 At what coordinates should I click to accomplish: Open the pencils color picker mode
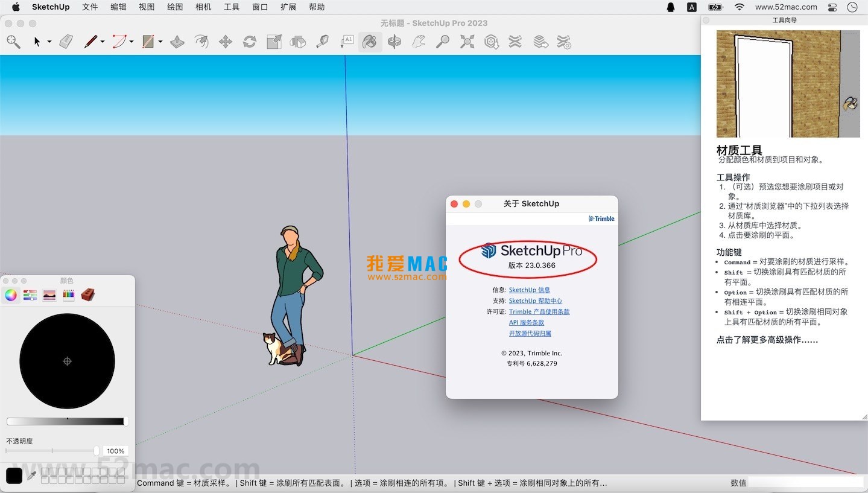pyautogui.click(x=69, y=294)
